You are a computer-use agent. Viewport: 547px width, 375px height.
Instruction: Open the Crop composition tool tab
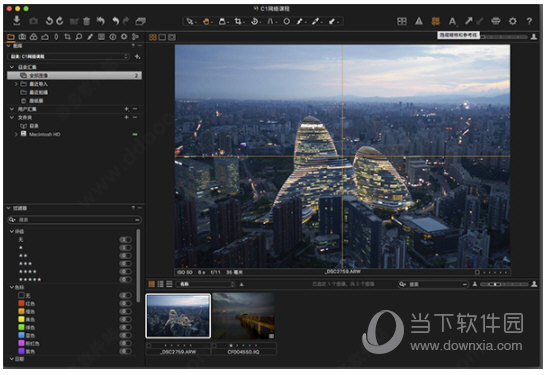click(x=67, y=37)
